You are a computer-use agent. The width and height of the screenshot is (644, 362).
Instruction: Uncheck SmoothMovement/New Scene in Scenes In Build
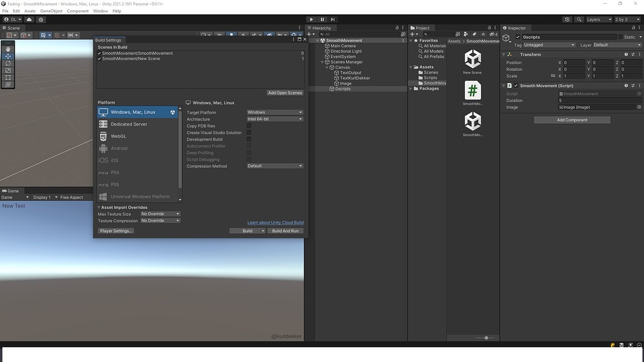(98, 58)
